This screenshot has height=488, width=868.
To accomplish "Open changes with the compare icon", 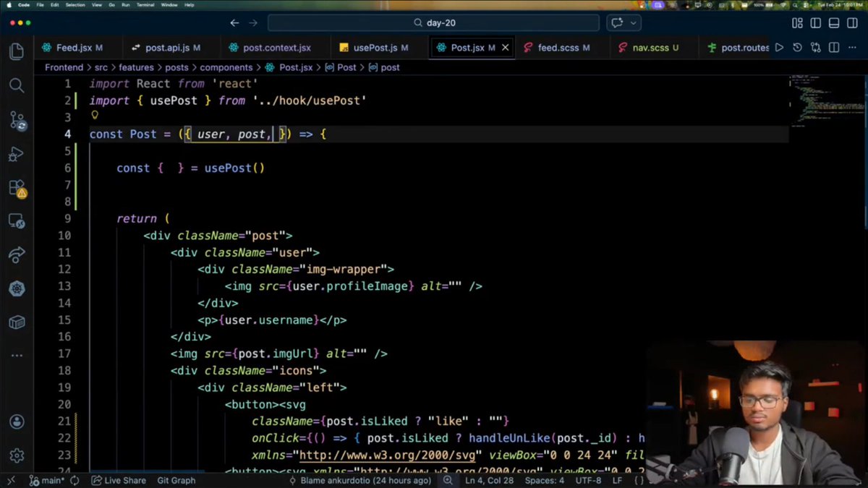I will 816,48.
